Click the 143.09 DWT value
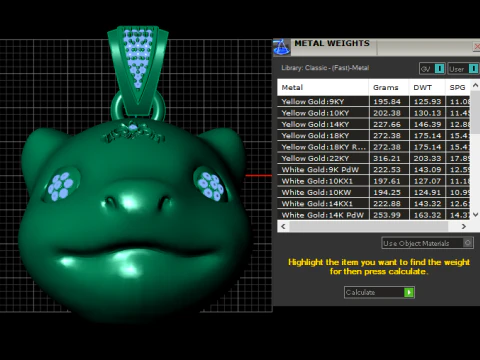This screenshot has height=360, width=480. pyautogui.click(x=427, y=169)
